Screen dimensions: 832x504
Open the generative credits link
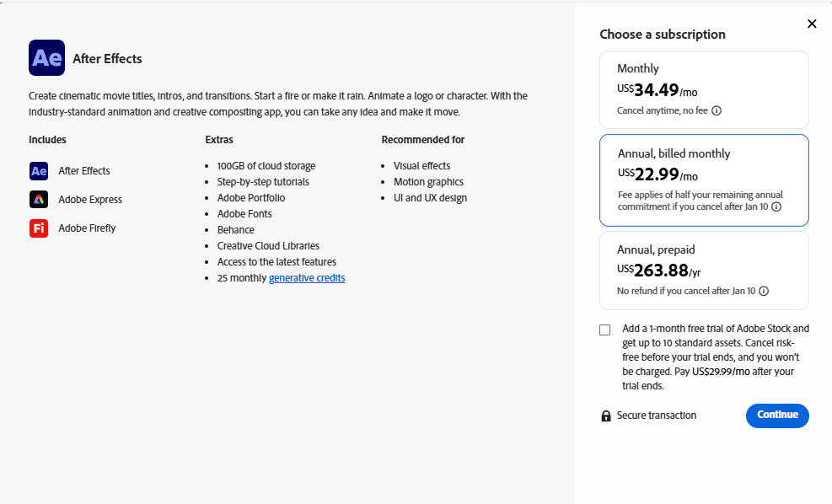click(x=306, y=277)
